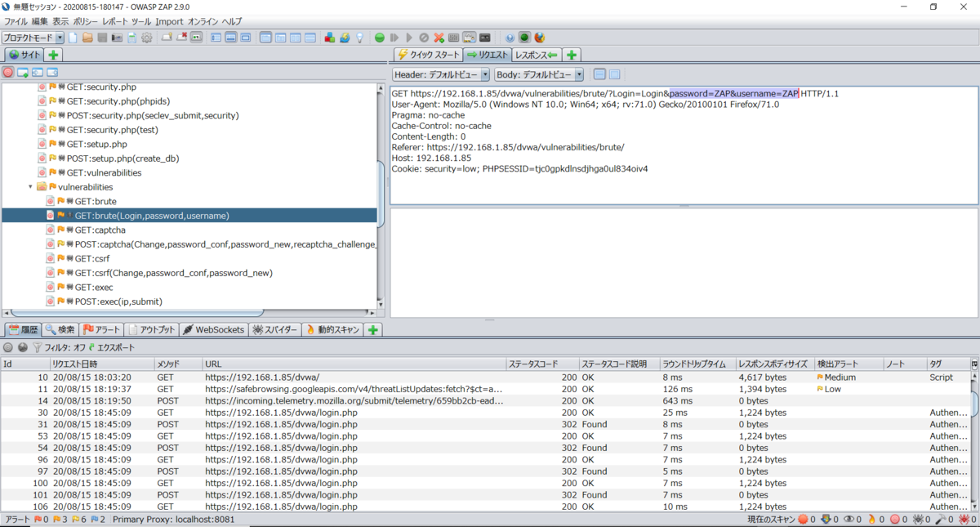Select the GET:setup.php tree node
The image size is (980, 527).
(x=96, y=144)
